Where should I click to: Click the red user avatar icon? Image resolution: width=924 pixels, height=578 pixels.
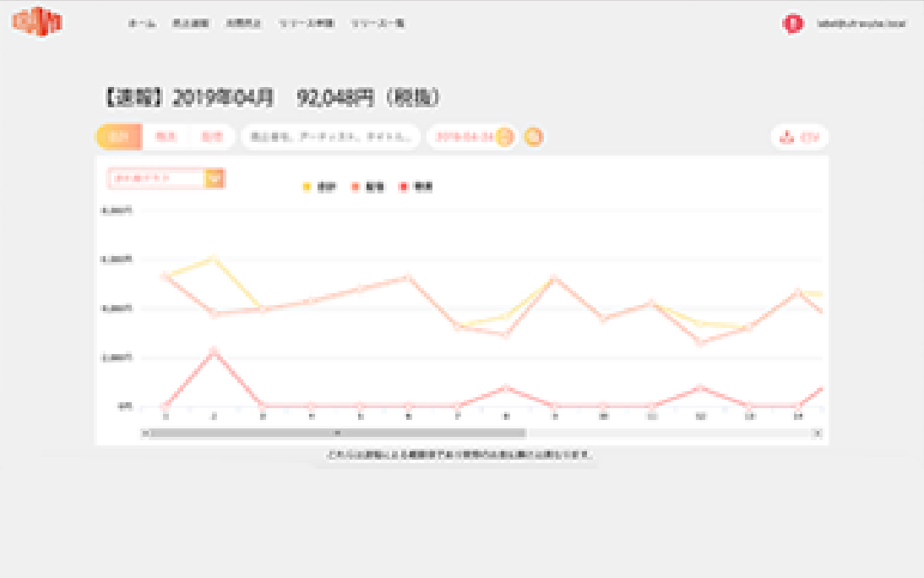[792, 24]
